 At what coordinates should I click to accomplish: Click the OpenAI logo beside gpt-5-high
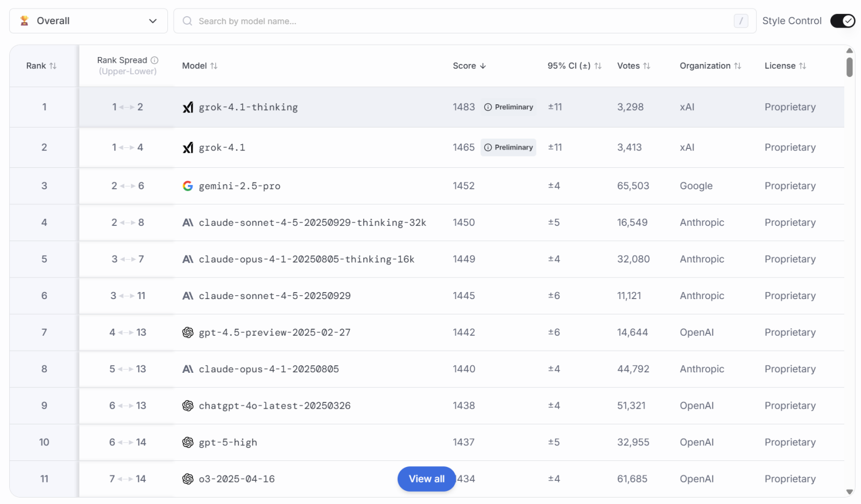pyautogui.click(x=188, y=442)
